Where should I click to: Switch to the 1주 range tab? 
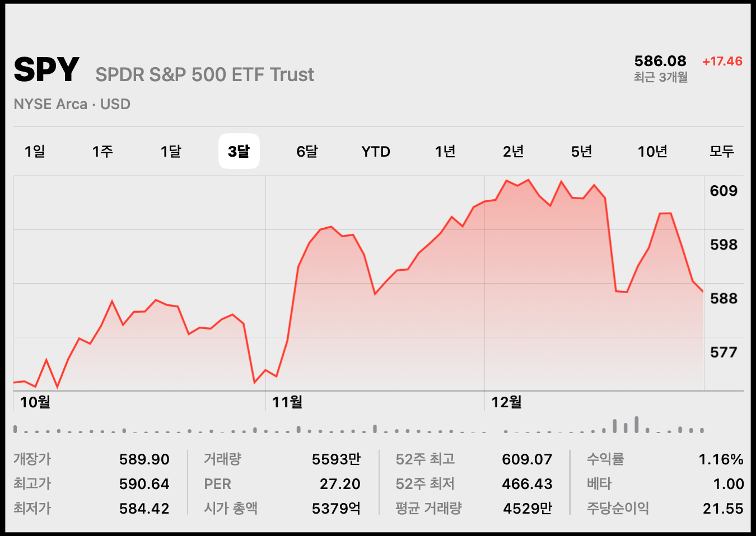coord(102,151)
